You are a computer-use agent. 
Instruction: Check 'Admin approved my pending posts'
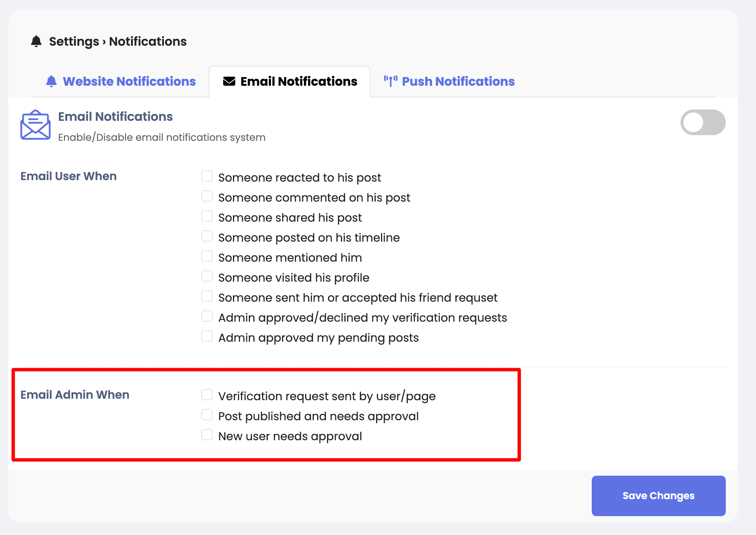click(207, 336)
